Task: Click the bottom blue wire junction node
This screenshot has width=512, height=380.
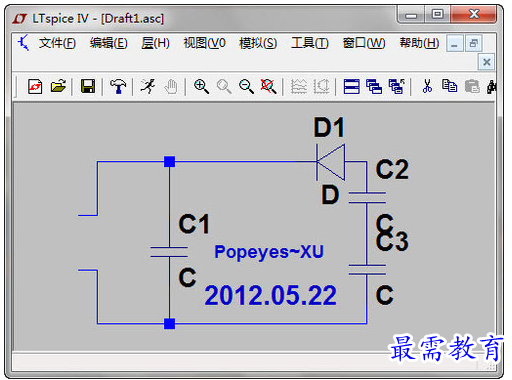Action: (169, 323)
